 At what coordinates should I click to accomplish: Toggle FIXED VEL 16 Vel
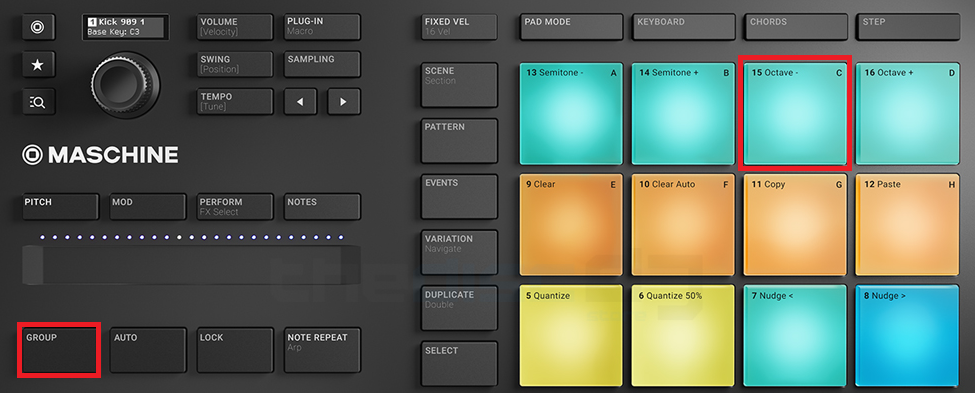(x=460, y=27)
